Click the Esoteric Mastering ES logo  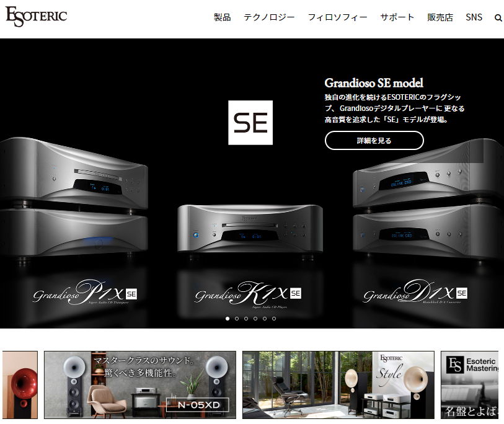click(x=455, y=365)
